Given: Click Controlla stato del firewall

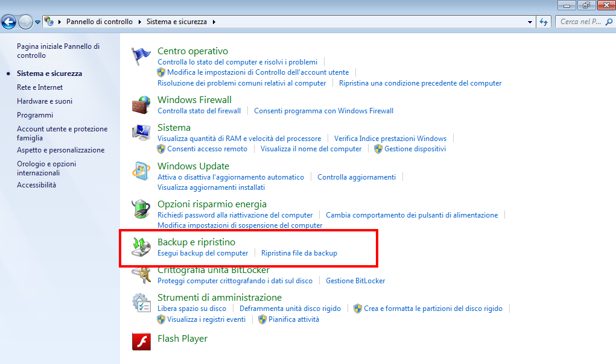Looking at the screenshot, I should point(199,111).
